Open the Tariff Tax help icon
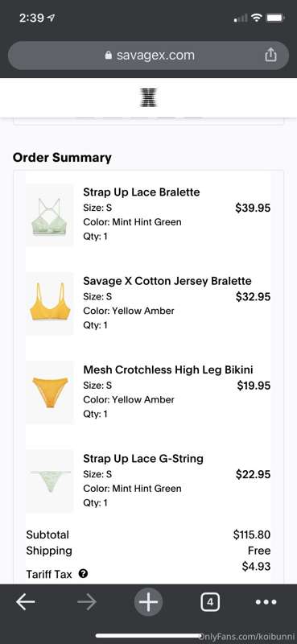The width and height of the screenshot is (297, 644). (83, 573)
